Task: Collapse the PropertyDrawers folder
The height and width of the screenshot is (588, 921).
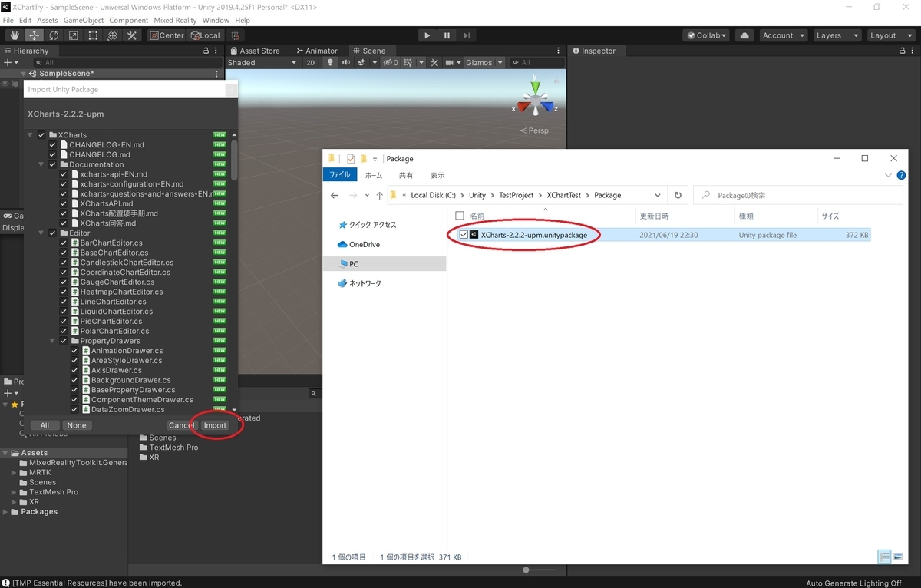Action: [x=52, y=340]
